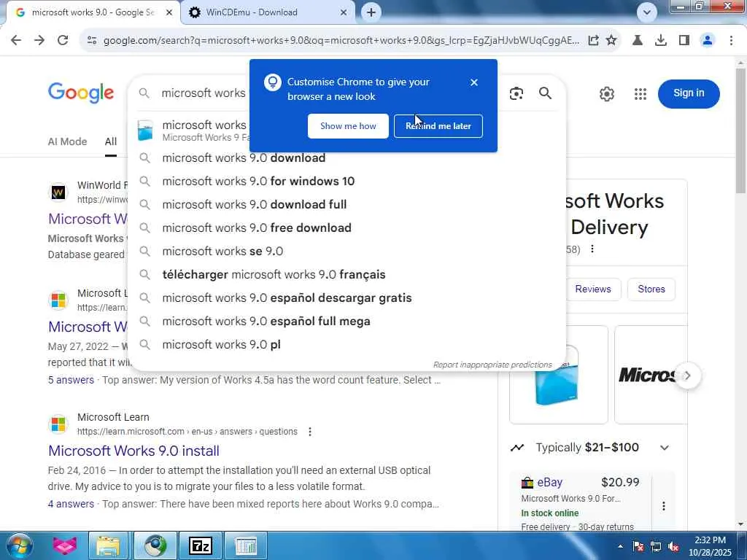Open eBay $20.99 offer

click(580, 502)
